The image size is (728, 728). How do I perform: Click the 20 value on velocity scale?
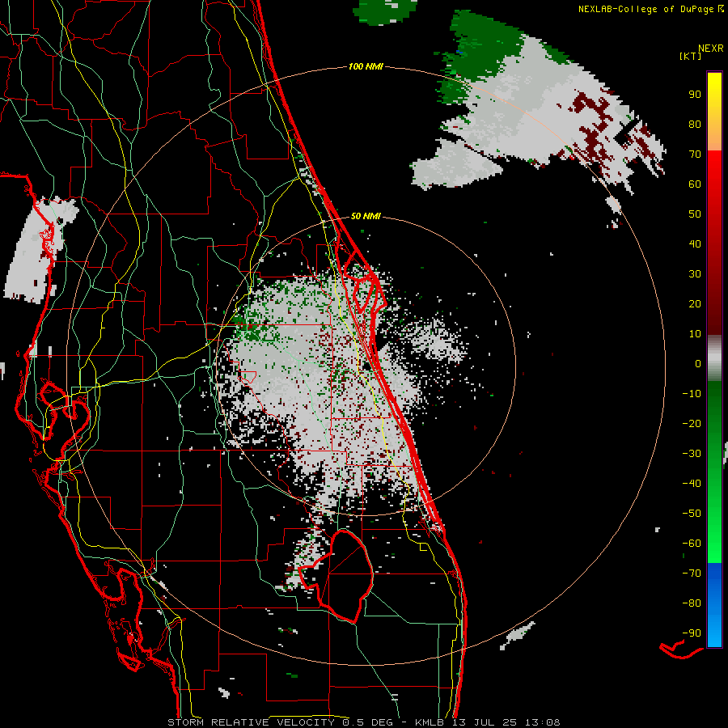[x=695, y=304]
